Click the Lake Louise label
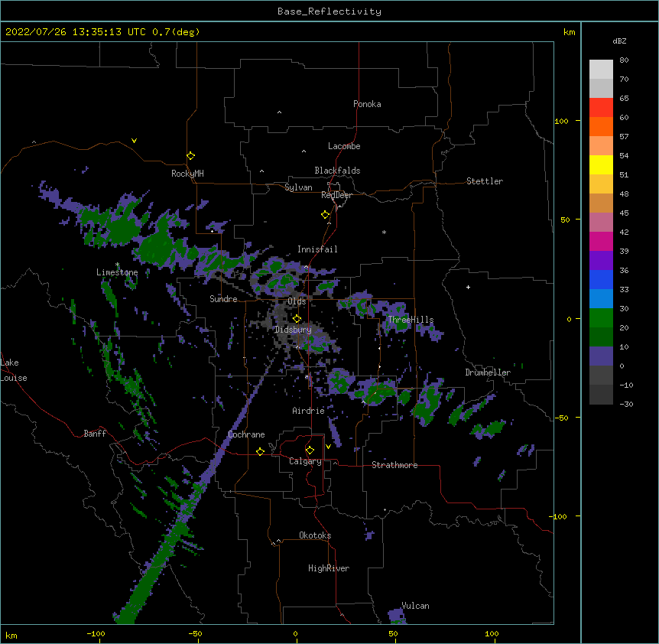659x644 pixels. tap(14, 370)
